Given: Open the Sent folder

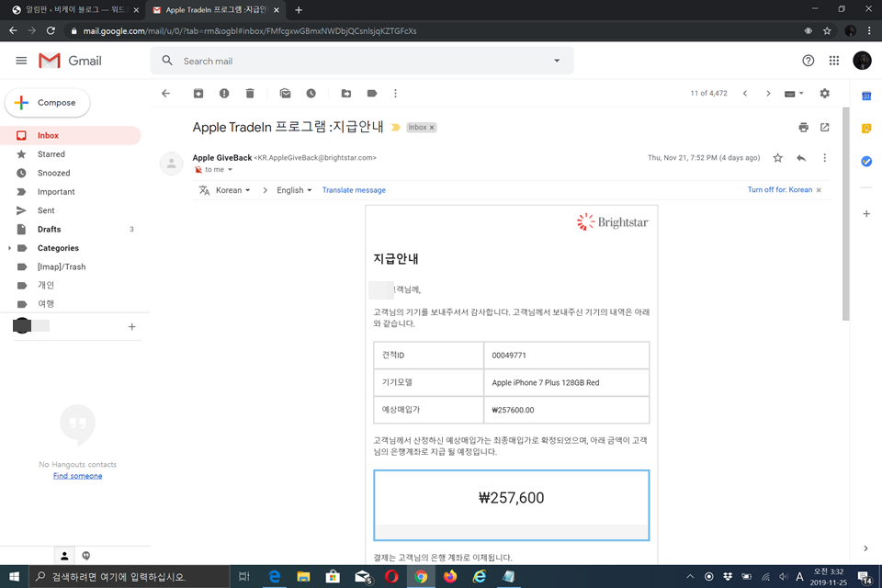Looking at the screenshot, I should [x=71, y=210].
